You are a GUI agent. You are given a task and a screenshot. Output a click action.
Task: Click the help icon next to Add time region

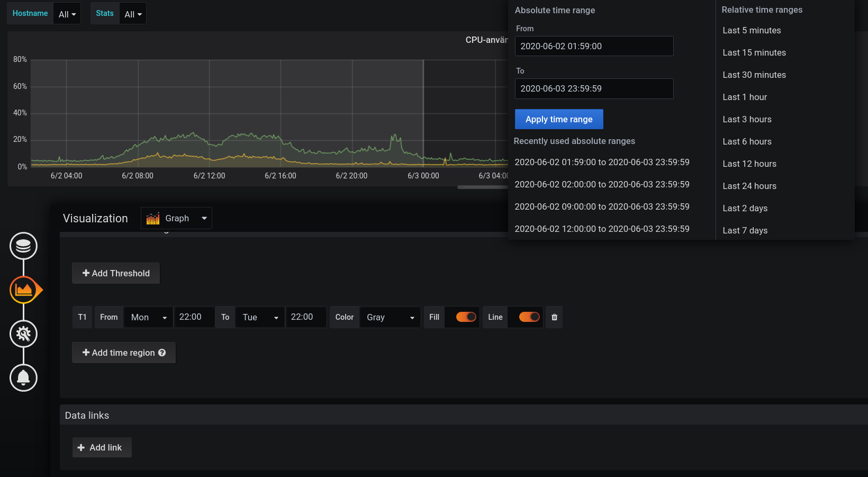point(162,353)
